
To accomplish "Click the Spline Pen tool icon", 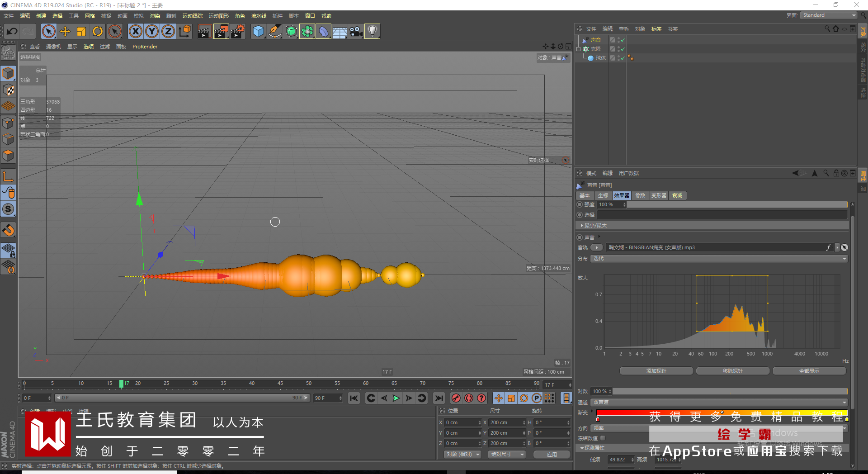I will (x=274, y=31).
